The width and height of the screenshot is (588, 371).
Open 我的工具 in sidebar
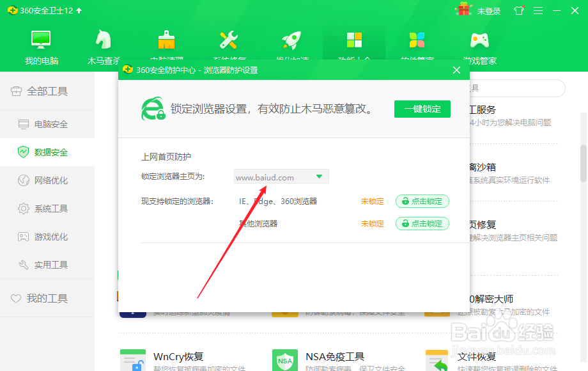[47, 298]
